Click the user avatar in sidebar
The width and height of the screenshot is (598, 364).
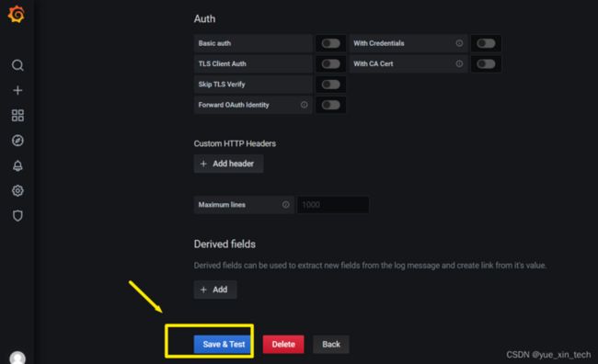coord(17,358)
